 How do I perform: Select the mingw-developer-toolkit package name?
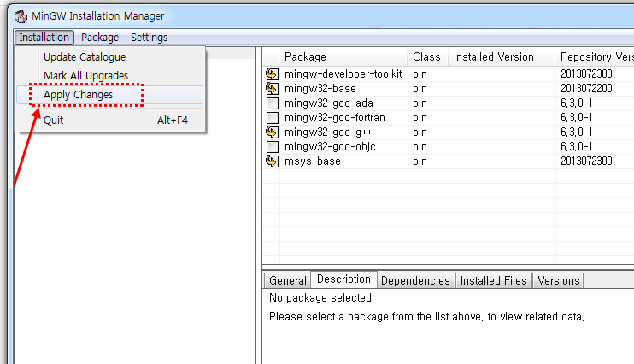343,74
